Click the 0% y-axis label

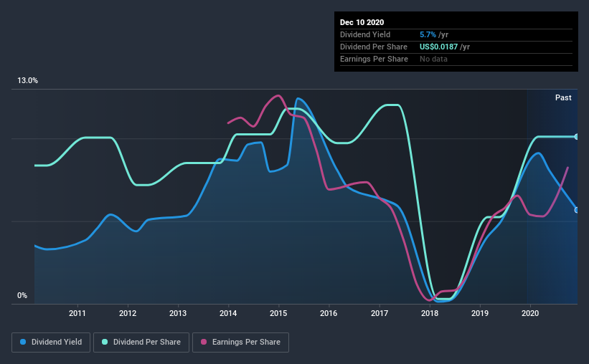pyautogui.click(x=22, y=296)
